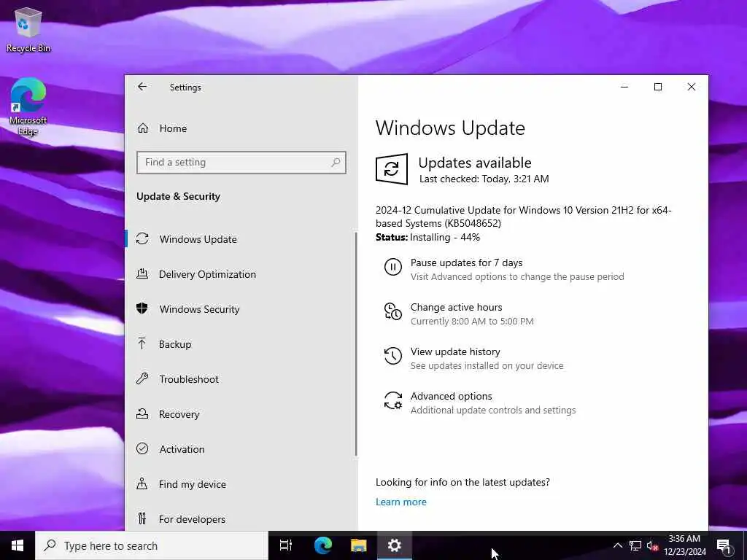Select the Recycle Bin desktop icon
The image size is (747, 560).
28,29
